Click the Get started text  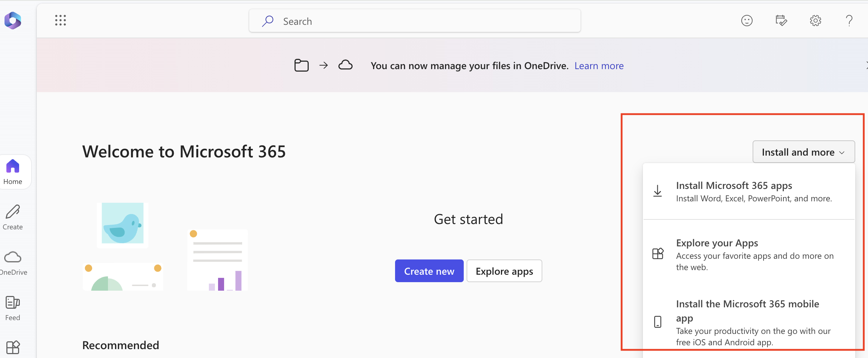pyautogui.click(x=468, y=219)
